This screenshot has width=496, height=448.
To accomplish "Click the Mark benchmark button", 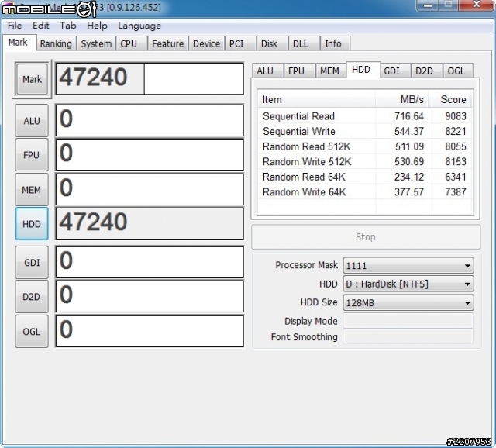I will tap(32, 79).
